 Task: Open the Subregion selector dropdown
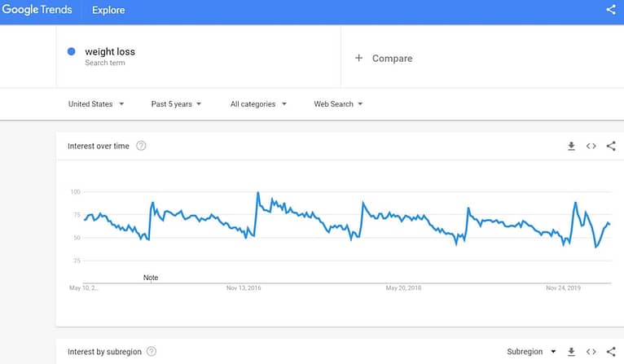(x=531, y=352)
